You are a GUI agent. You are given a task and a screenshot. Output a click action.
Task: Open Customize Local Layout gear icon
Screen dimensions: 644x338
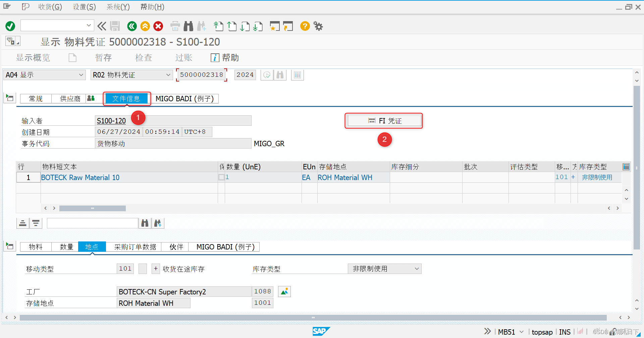[x=318, y=26]
